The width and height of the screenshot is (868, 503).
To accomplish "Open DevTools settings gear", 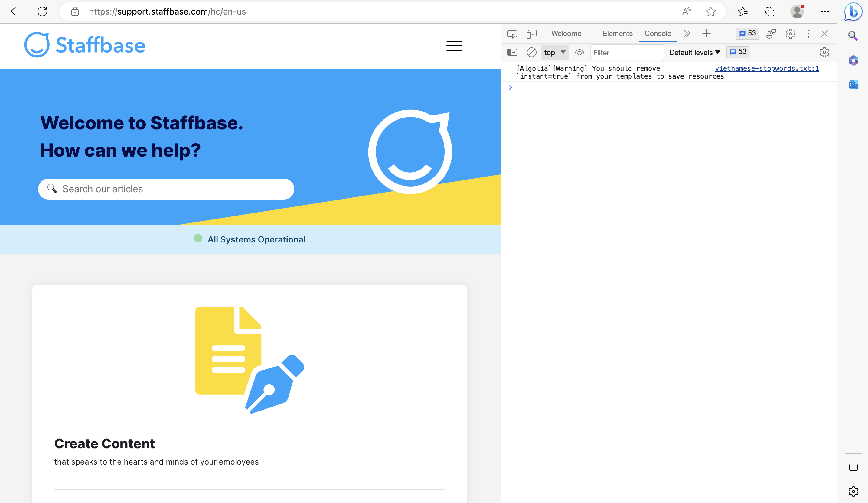I will click(791, 34).
